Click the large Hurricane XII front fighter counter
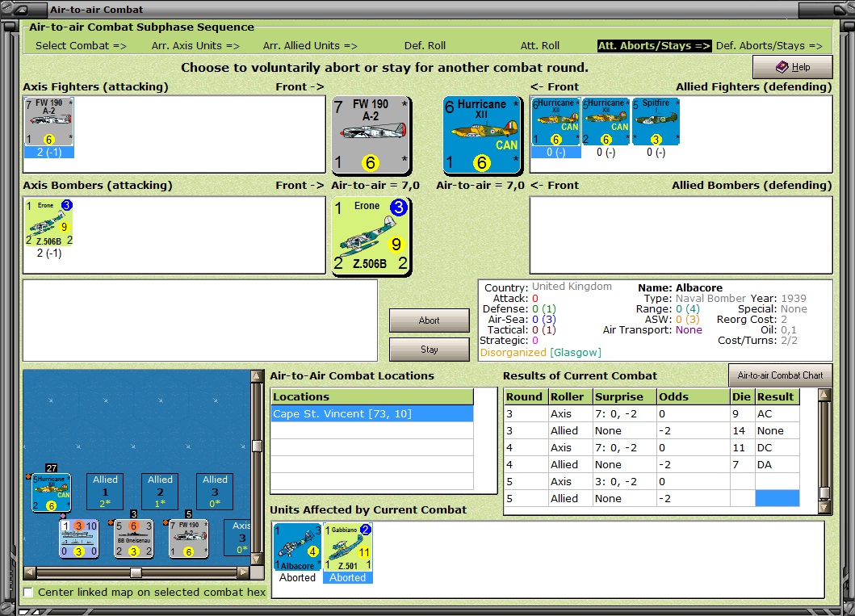 pyautogui.click(x=482, y=135)
